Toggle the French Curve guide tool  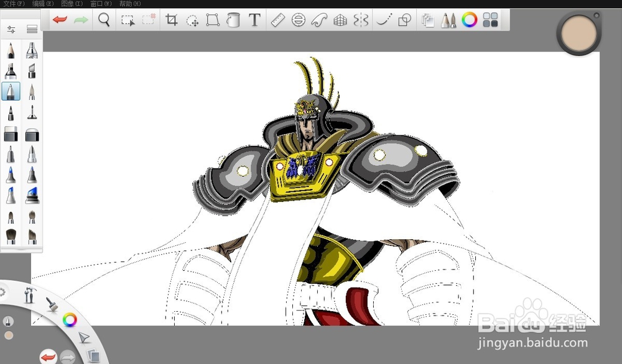click(x=319, y=19)
